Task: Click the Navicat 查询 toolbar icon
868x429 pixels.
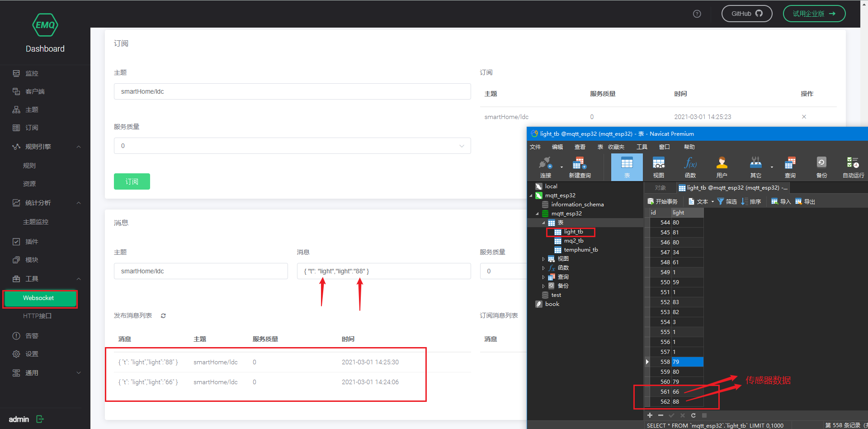Action: [x=790, y=167]
